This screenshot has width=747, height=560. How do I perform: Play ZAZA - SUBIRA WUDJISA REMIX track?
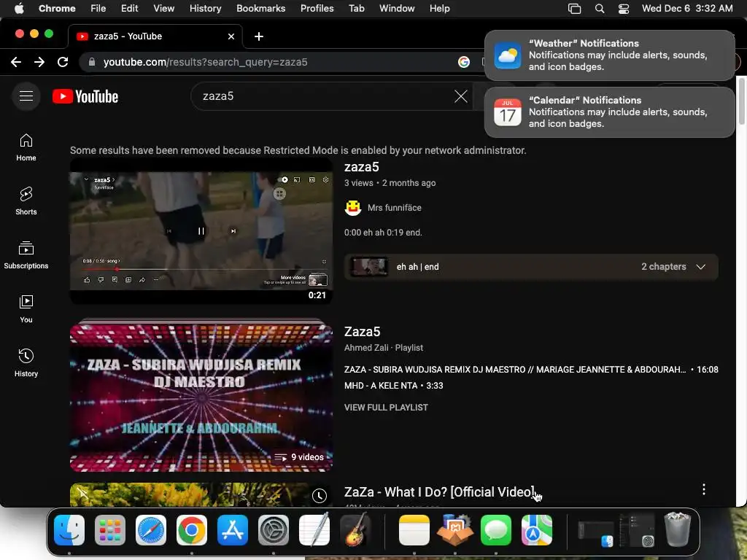[531, 370]
